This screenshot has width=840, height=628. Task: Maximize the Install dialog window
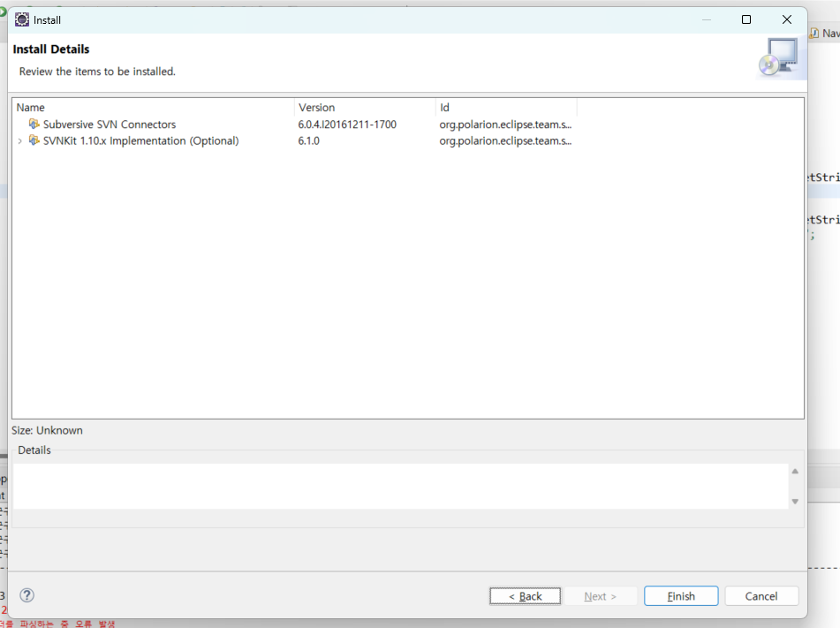[x=746, y=19]
